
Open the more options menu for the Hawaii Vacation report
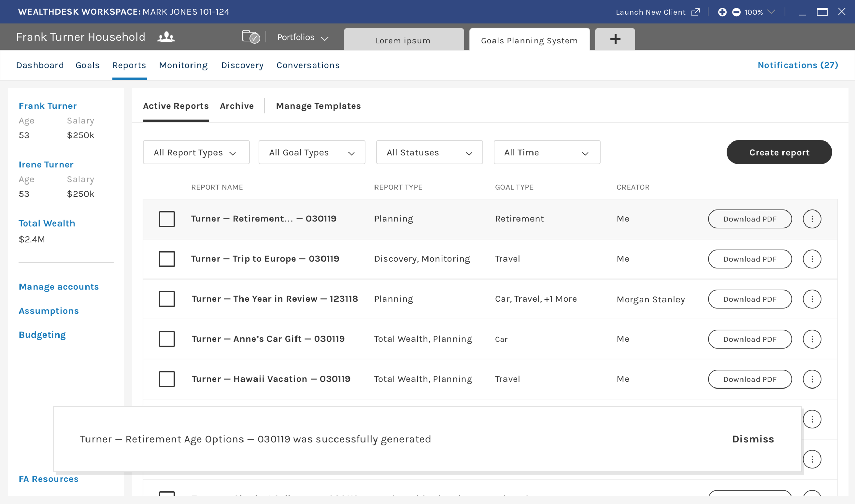[812, 379]
